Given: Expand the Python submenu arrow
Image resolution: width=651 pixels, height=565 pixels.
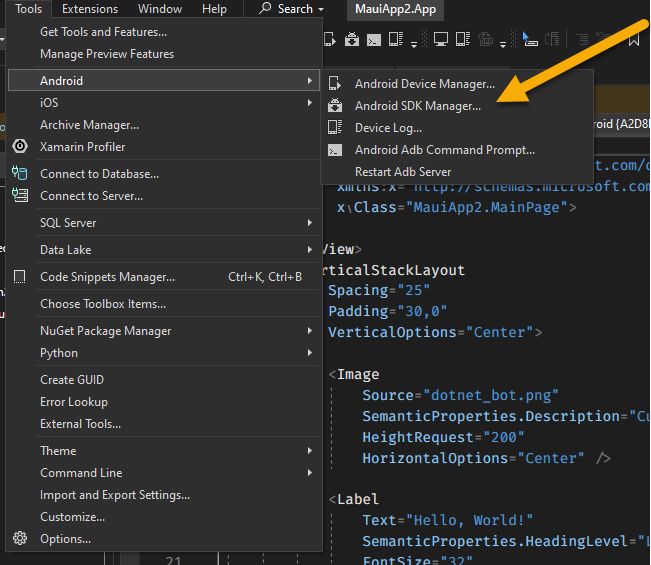Looking at the screenshot, I should pyautogui.click(x=310, y=352).
